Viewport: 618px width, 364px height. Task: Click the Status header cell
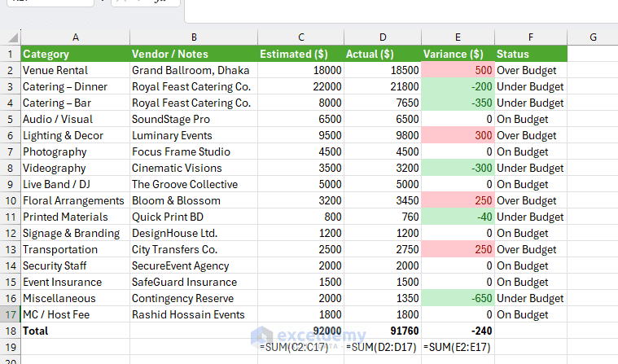pos(531,54)
